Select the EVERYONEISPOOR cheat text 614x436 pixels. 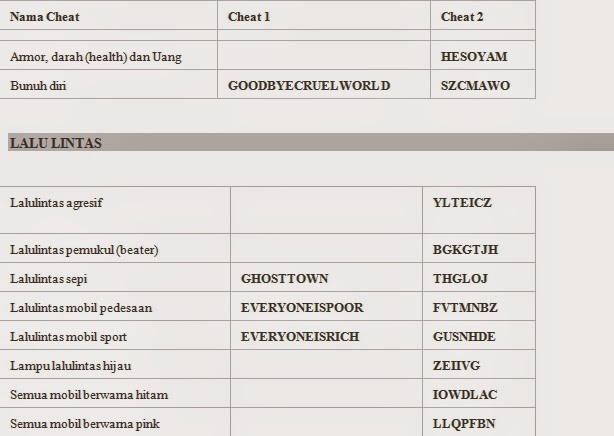(x=302, y=308)
